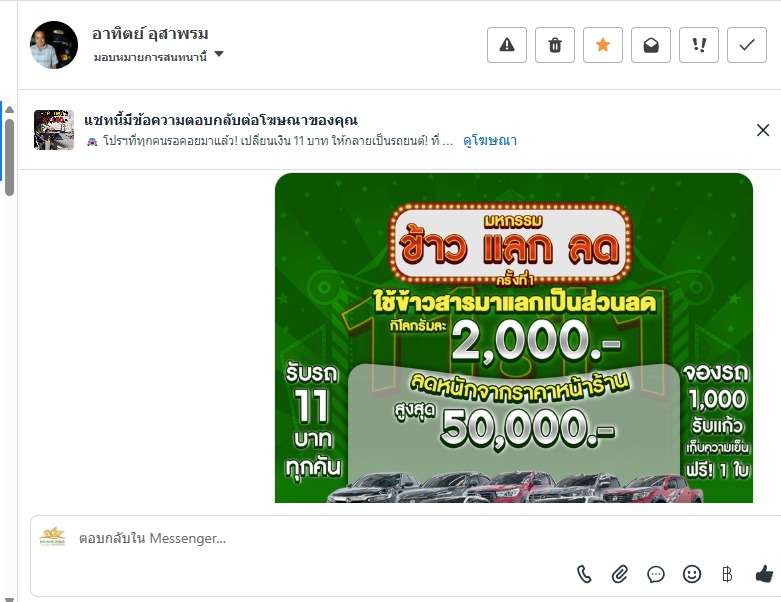781x602 pixels.
Task: Toggle the priority exclamation marks button
Action: click(699, 45)
